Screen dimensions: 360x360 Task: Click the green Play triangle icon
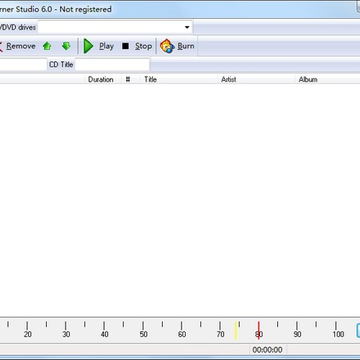(x=88, y=46)
